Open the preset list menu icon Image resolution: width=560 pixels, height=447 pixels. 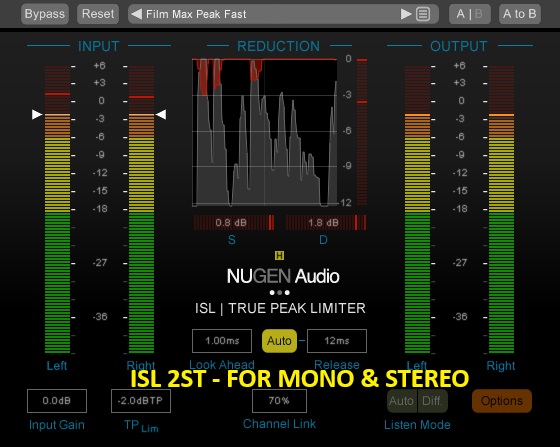click(x=423, y=14)
